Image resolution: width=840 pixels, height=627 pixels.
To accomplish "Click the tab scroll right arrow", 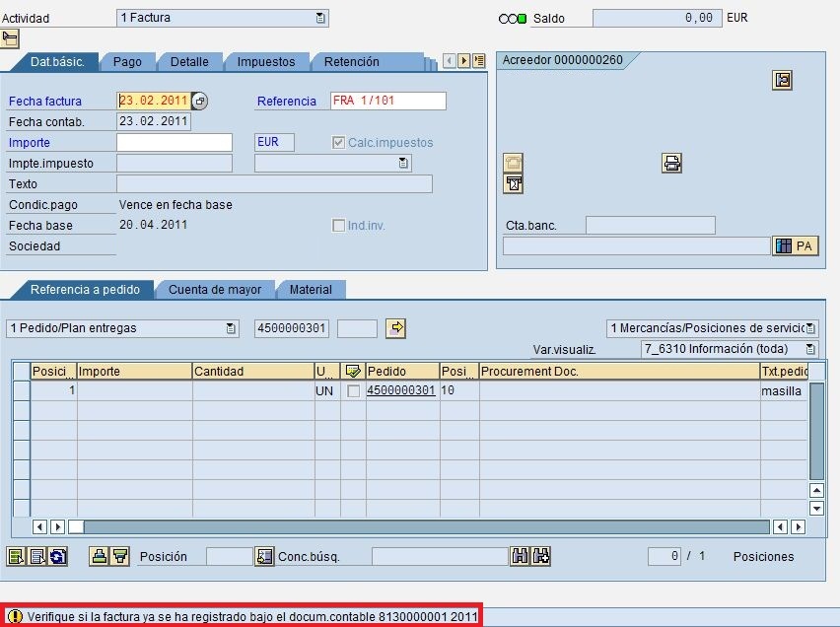I will click(x=464, y=61).
